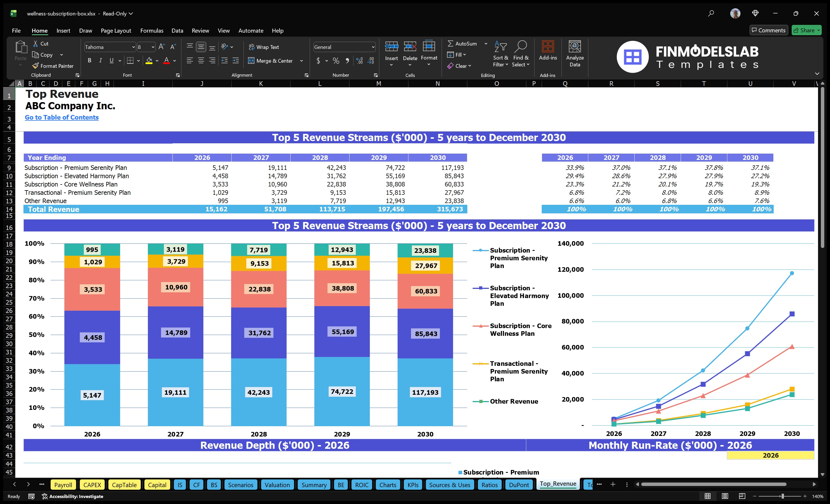Apply the red font color swatch
This screenshot has height=504, width=830.
click(166, 61)
